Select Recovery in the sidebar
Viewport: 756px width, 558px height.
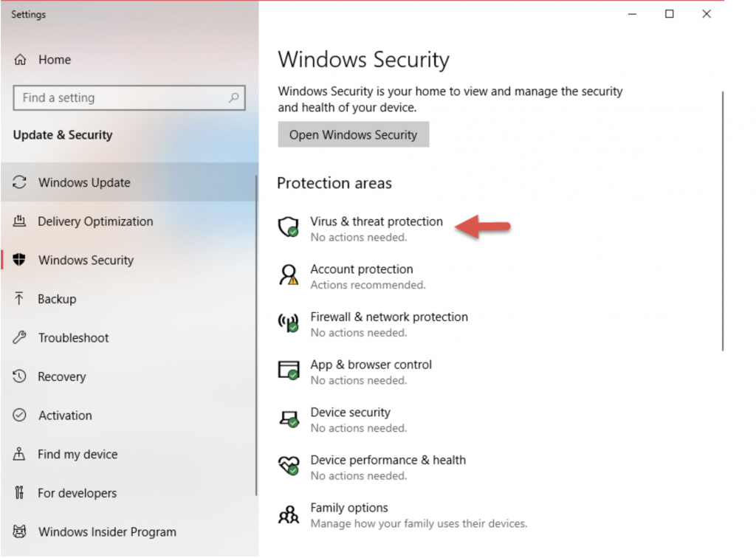(x=62, y=376)
